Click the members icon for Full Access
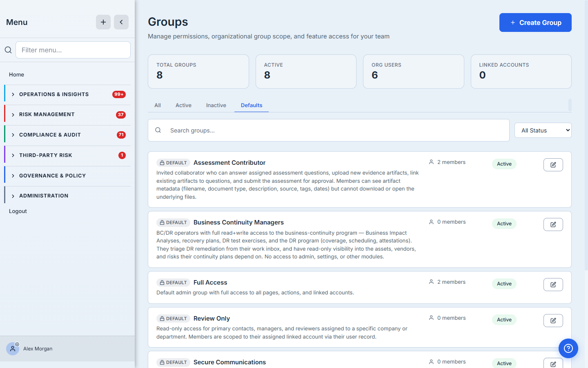 tap(431, 282)
